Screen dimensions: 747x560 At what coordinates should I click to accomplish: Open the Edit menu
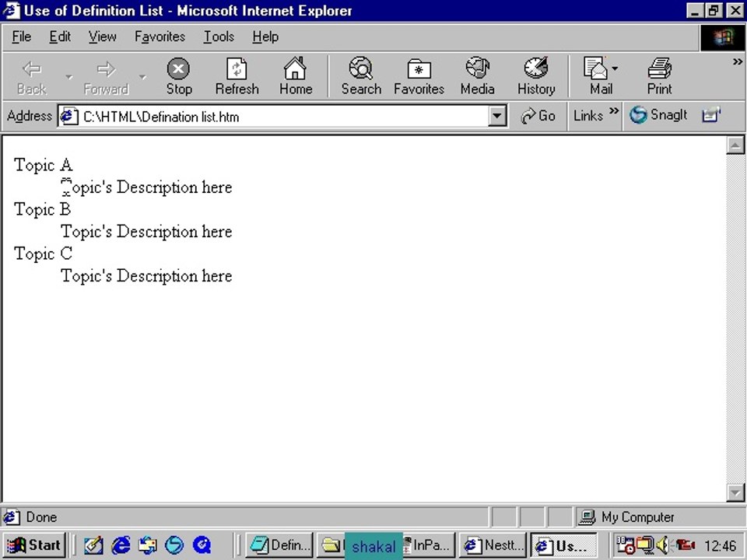point(60,37)
